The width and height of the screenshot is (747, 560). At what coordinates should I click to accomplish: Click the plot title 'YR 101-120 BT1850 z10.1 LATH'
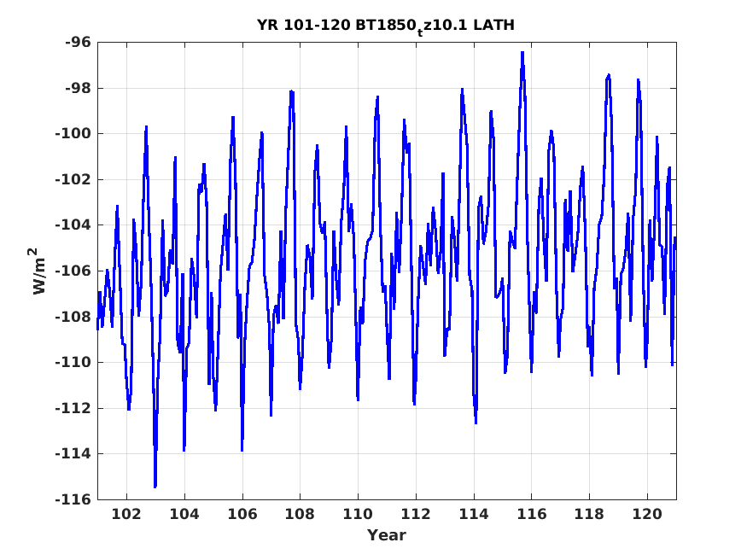(x=386, y=26)
